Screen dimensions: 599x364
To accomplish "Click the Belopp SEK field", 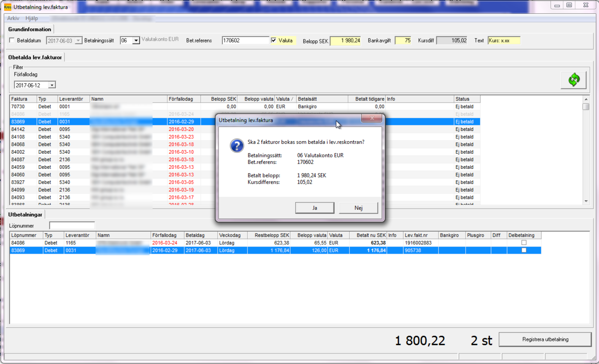I will tap(345, 41).
